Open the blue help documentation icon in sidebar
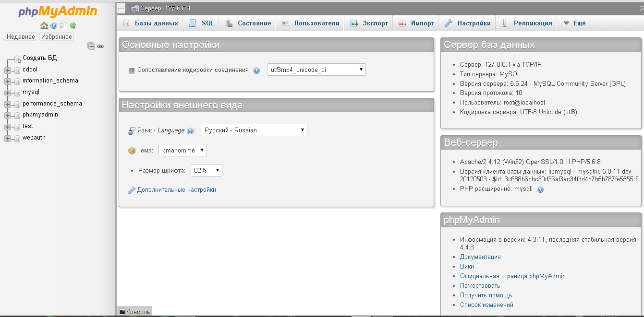This screenshot has height=317, width=644. tap(54, 25)
